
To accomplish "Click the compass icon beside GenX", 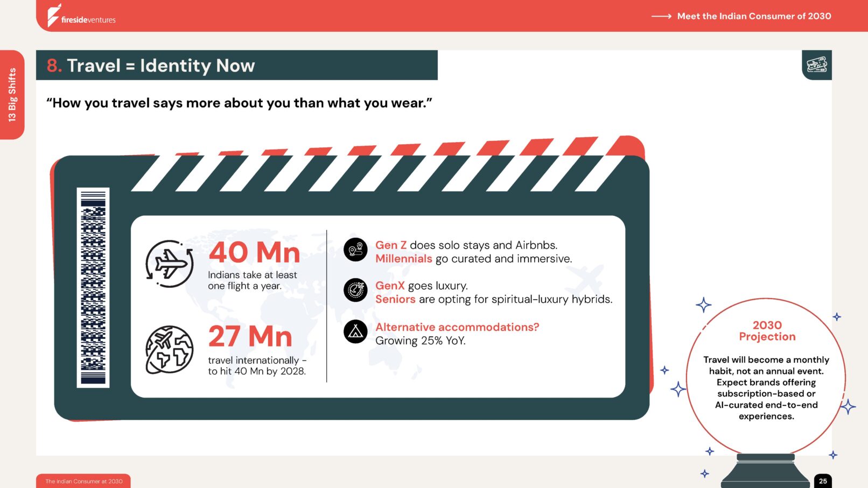I will [x=355, y=290].
